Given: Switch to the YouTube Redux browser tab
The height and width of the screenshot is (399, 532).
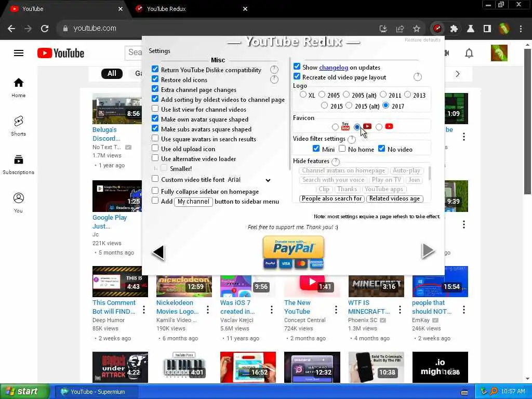Looking at the screenshot, I should [191, 9].
